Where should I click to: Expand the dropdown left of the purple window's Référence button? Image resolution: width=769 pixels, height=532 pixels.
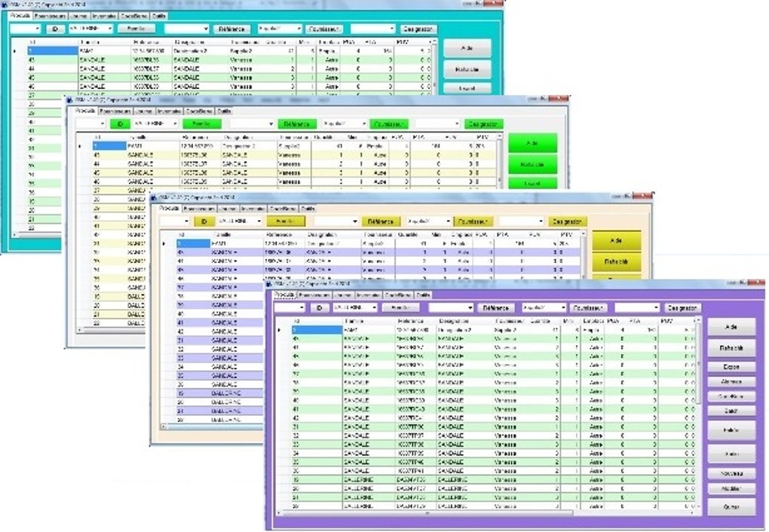point(451,308)
